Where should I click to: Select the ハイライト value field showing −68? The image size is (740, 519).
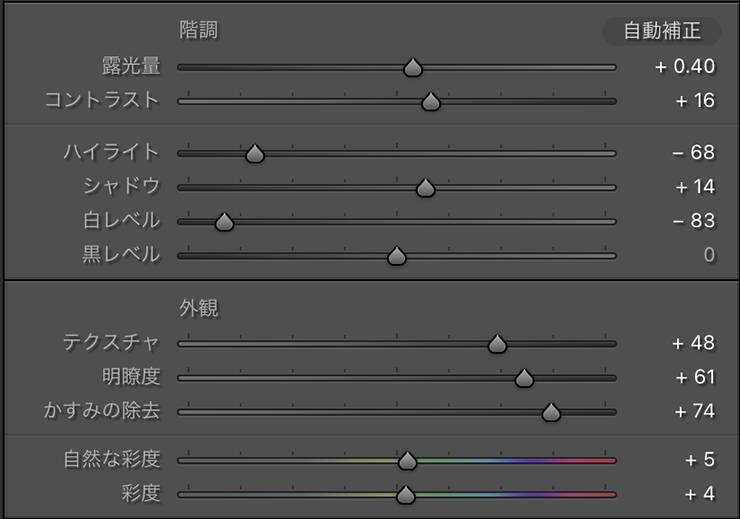694,153
